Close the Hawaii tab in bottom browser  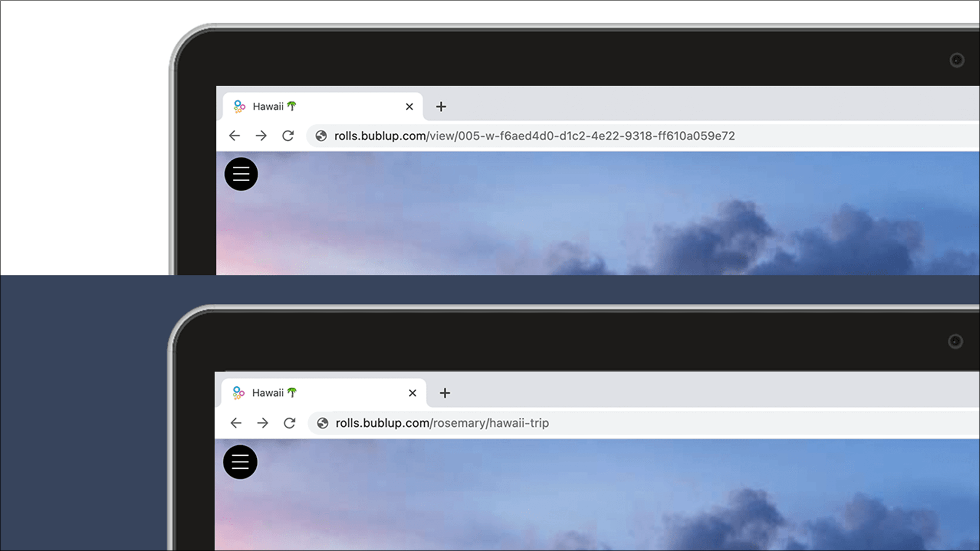tap(412, 393)
